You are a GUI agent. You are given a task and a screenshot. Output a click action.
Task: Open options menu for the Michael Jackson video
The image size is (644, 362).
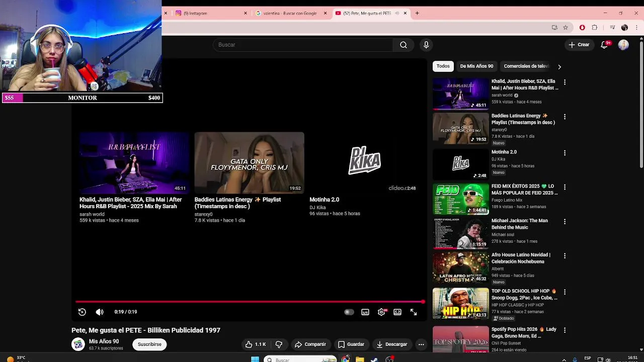565,222
